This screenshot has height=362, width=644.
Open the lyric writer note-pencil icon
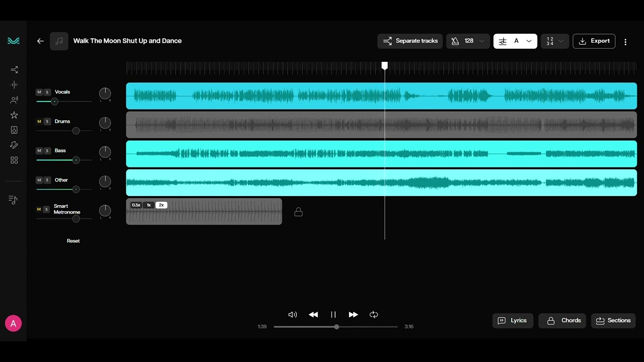[x=14, y=145]
